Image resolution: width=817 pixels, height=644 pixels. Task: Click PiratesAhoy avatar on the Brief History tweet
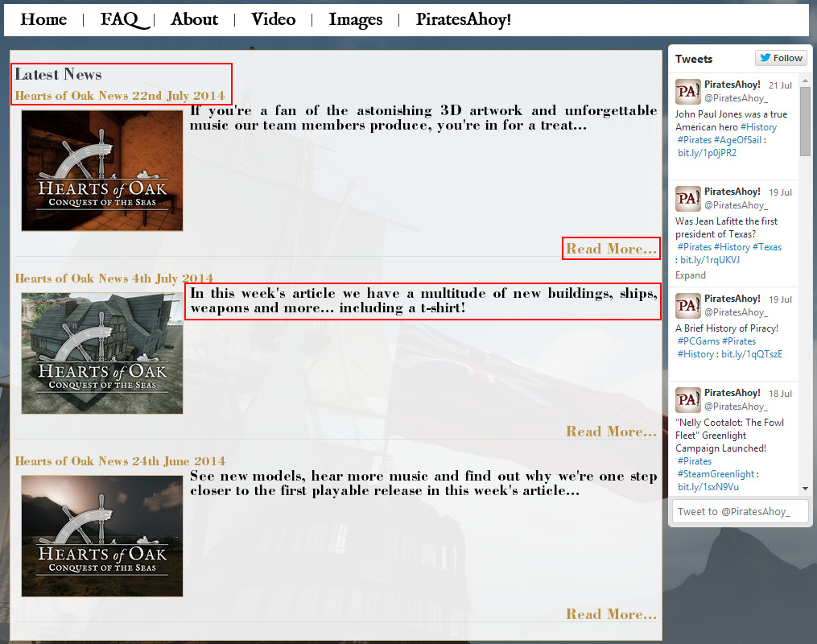687,306
